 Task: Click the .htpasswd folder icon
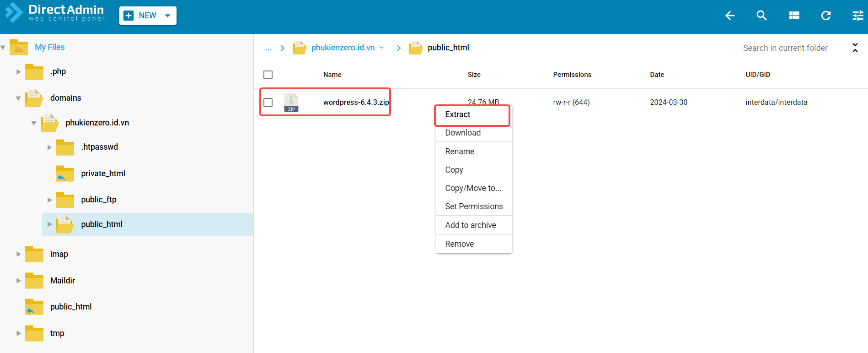point(65,147)
